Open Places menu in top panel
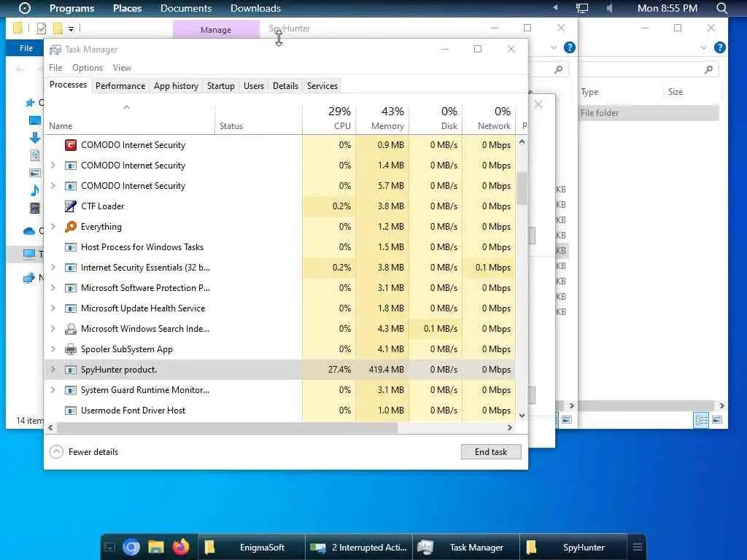The width and height of the screenshot is (747, 560). 127,8
